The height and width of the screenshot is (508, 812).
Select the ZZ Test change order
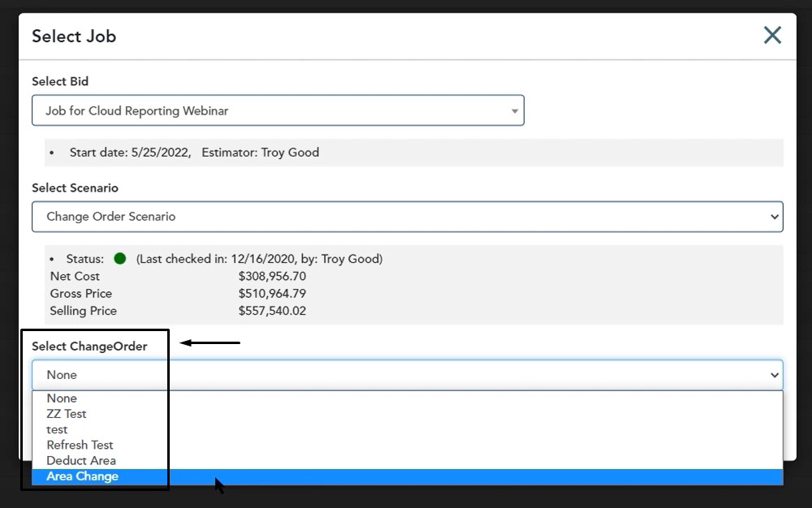point(67,414)
